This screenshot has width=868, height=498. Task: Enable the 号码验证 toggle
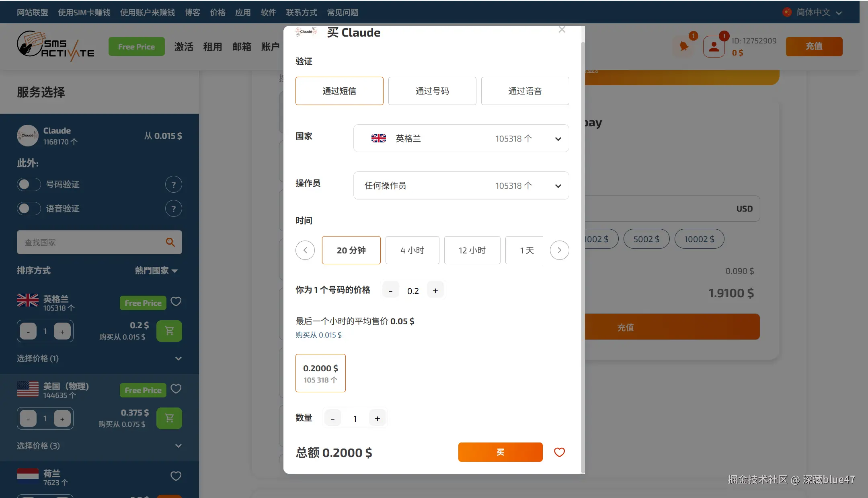[x=29, y=184]
